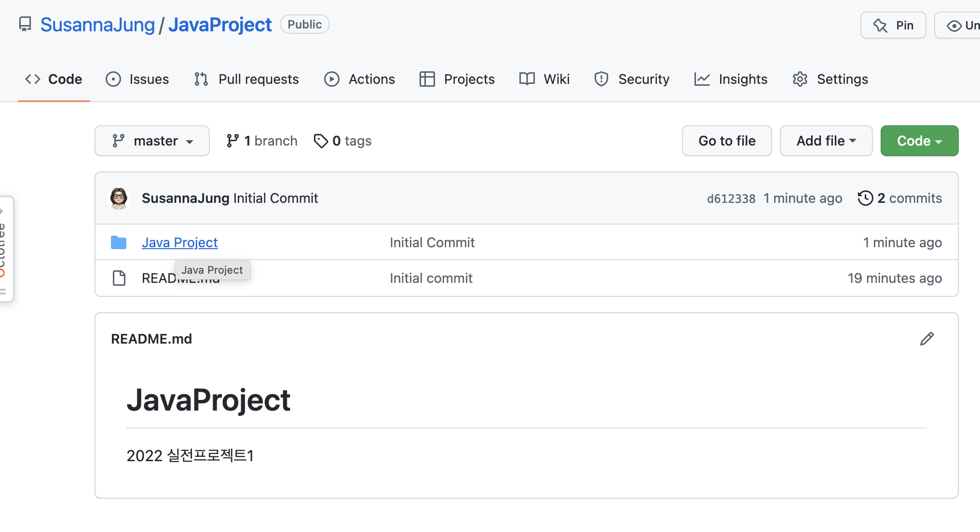Click the clock icon for the 2 commits history
Viewport: 980px width, 532px height.
pyautogui.click(x=865, y=198)
